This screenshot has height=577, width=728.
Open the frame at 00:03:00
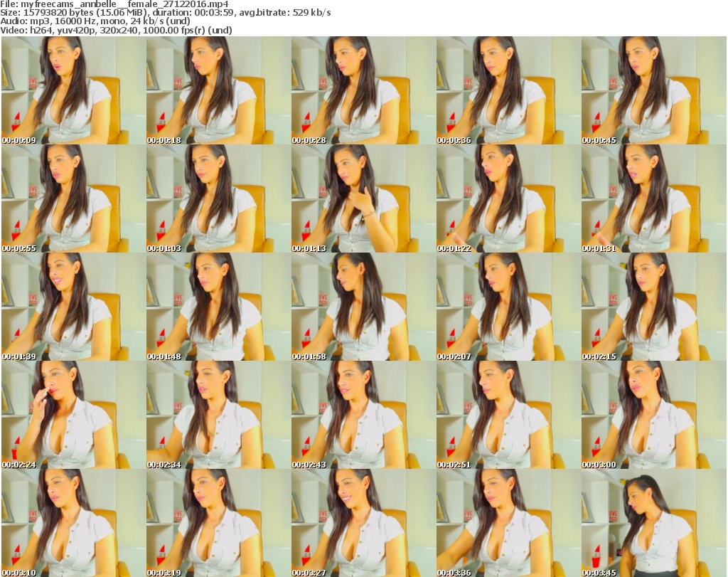(653, 415)
